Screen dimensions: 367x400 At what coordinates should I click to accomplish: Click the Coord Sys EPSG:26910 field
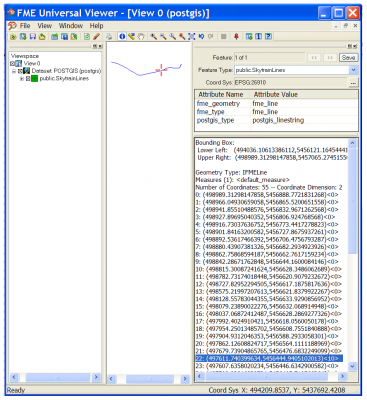click(x=291, y=82)
